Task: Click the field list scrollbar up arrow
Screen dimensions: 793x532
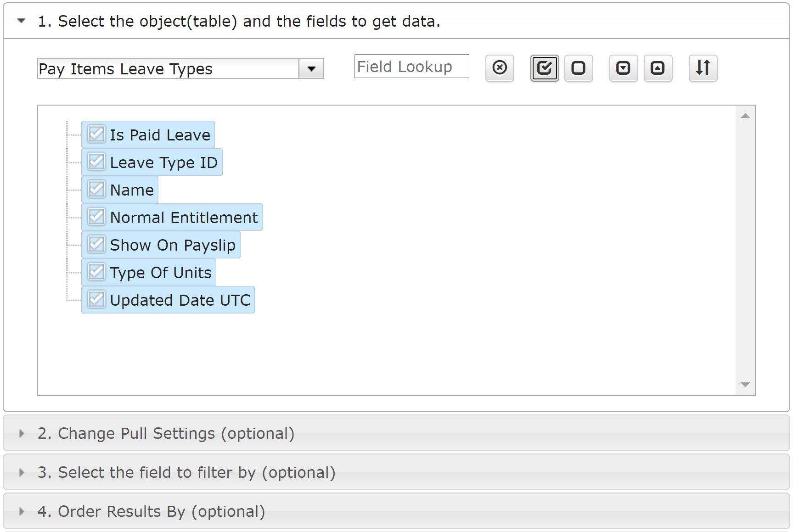Action: click(745, 116)
